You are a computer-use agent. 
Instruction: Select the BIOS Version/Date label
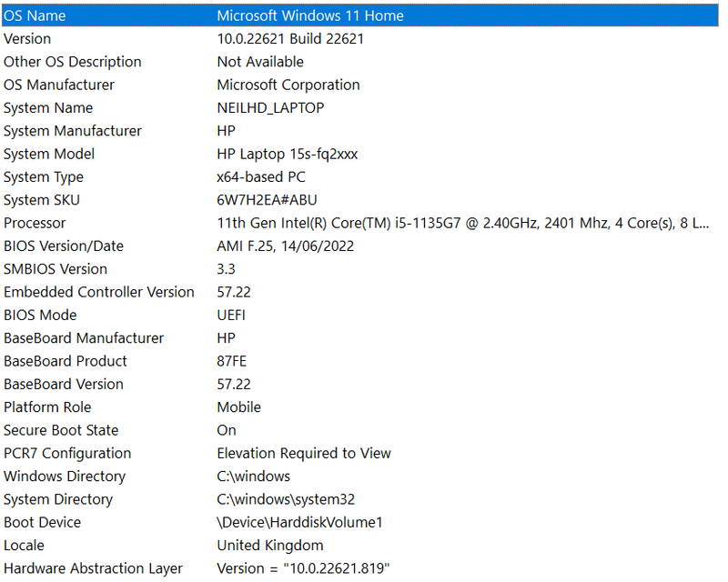[64, 246]
